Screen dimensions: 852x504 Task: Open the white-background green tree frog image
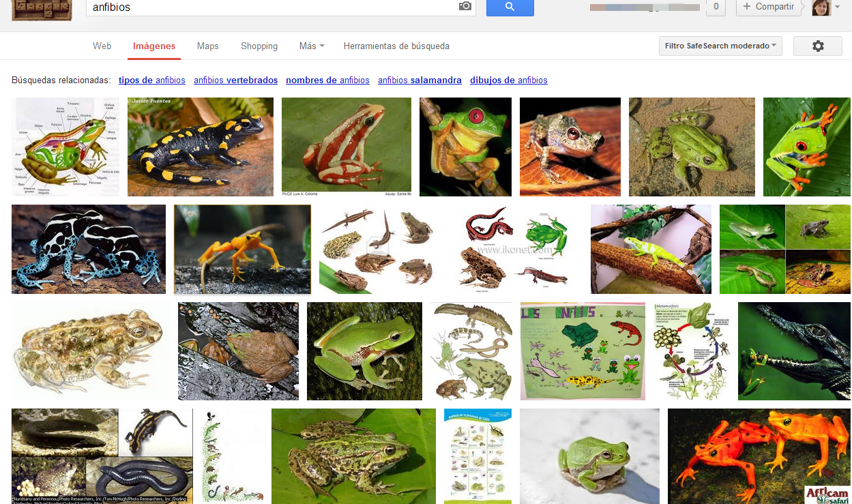(x=589, y=456)
